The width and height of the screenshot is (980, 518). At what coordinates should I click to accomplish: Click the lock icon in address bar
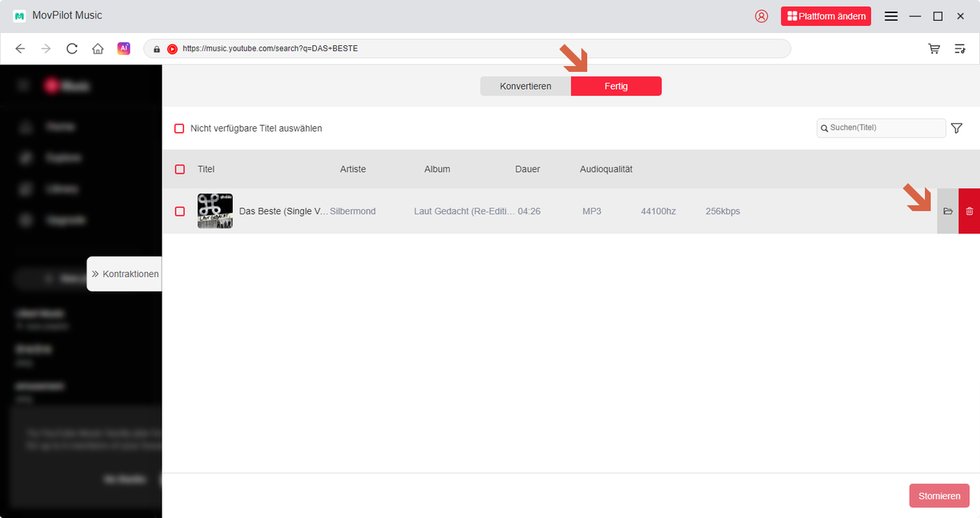[x=157, y=49]
